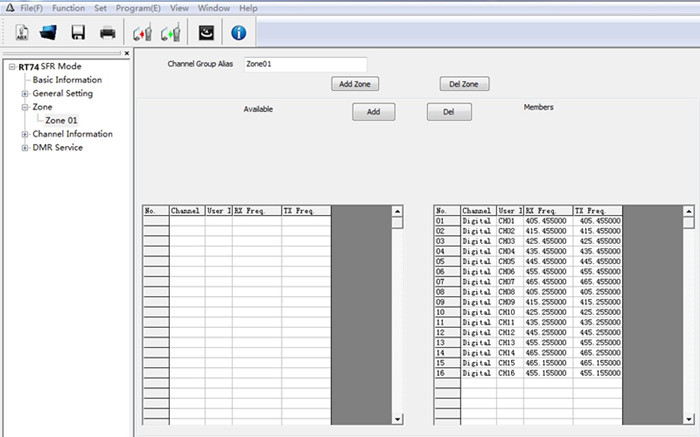Select the CH08 member cell
The height and width of the screenshot is (437, 700).
pos(510,292)
